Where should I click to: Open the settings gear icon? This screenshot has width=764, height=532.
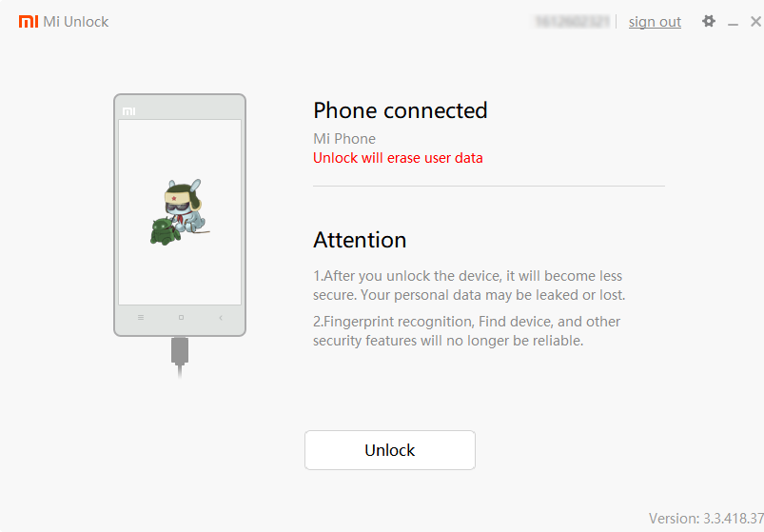709,21
